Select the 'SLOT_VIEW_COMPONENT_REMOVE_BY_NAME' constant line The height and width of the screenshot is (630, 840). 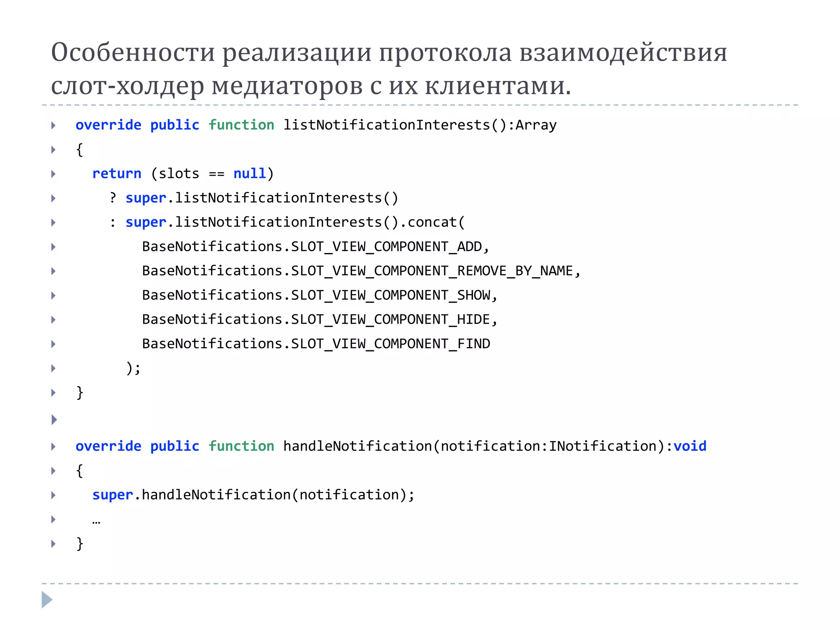click(x=361, y=271)
